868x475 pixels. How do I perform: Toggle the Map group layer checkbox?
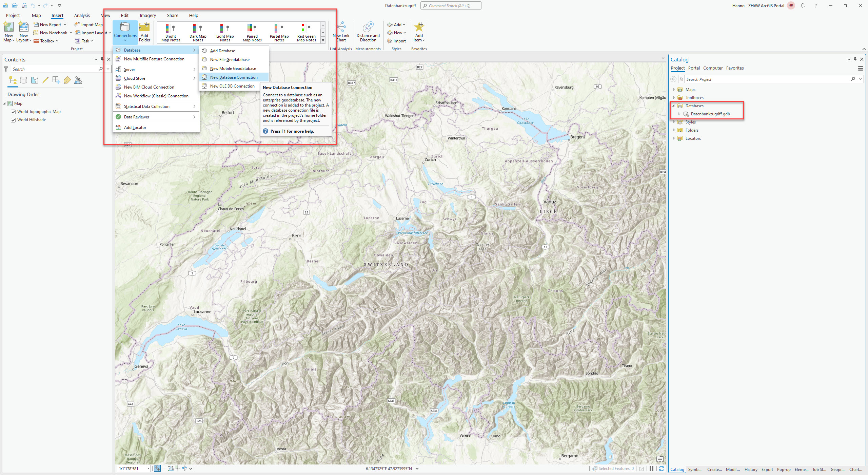(x=10, y=103)
